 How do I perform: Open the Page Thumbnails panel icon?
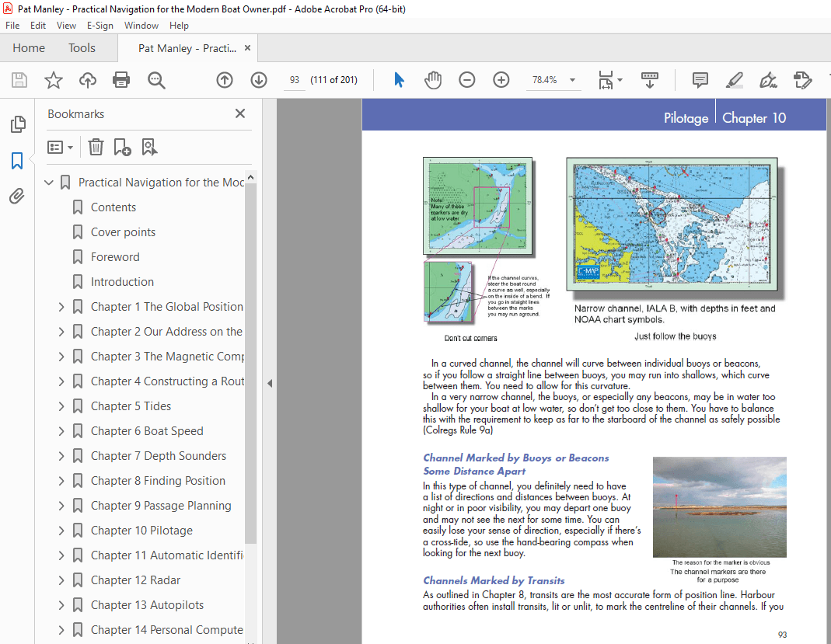pos(17,124)
